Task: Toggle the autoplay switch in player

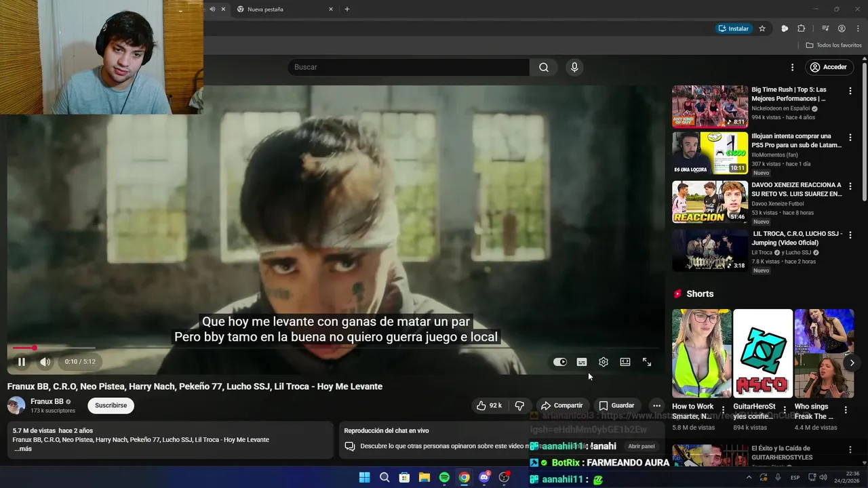Action: tap(559, 362)
